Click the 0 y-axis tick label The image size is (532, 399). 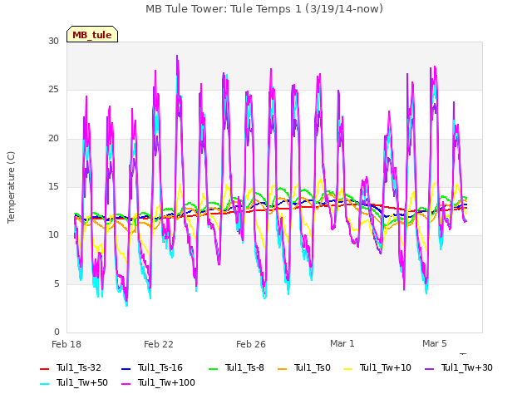(57, 332)
